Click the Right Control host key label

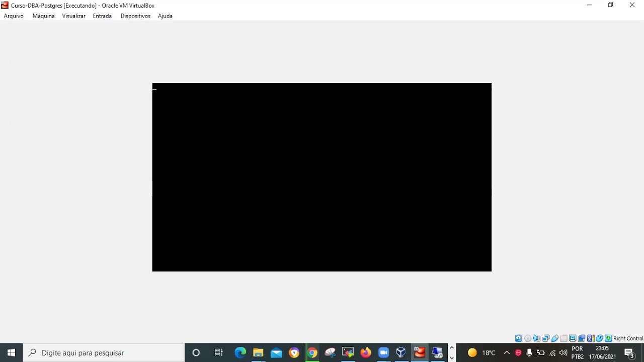point(628,338)
